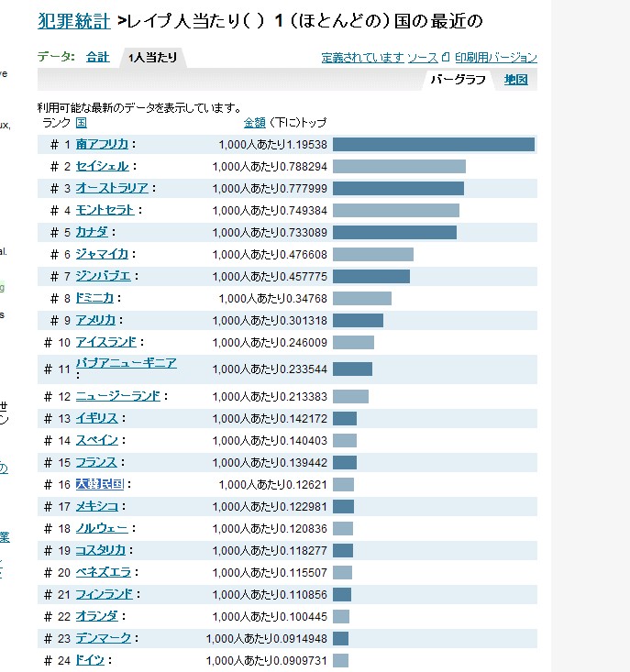Open the ソース link

click(422, 58)
